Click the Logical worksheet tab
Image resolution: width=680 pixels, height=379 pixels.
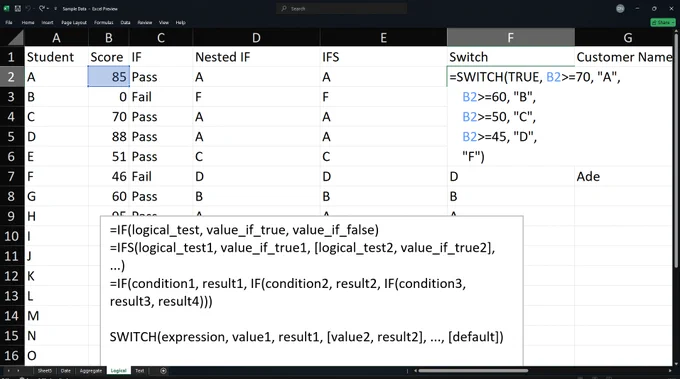118,371
